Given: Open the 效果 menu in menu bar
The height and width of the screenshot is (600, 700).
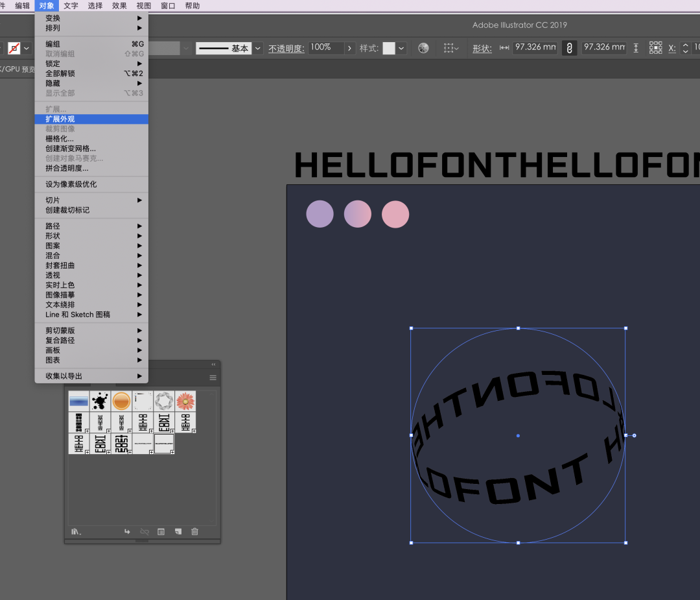Looking at the screenshot, I should (119, 6).
